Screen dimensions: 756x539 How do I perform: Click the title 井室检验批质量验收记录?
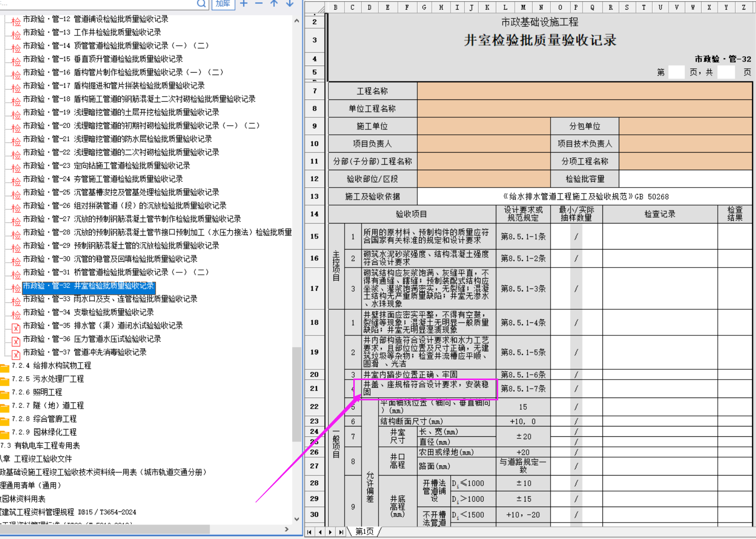tap(540, 40)
